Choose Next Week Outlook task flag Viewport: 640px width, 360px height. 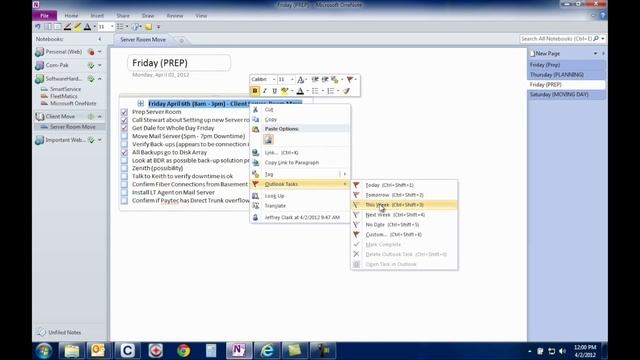(404, 215)
